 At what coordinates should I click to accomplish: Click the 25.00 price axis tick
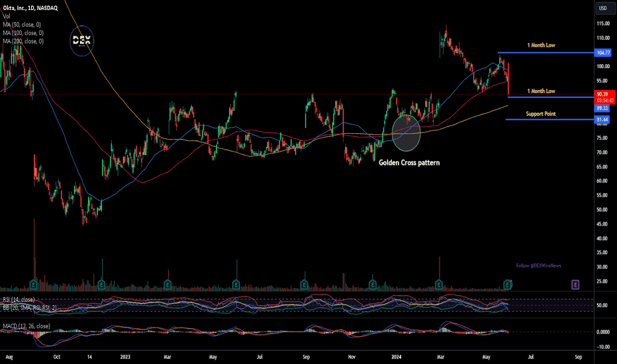click(603, 281)
